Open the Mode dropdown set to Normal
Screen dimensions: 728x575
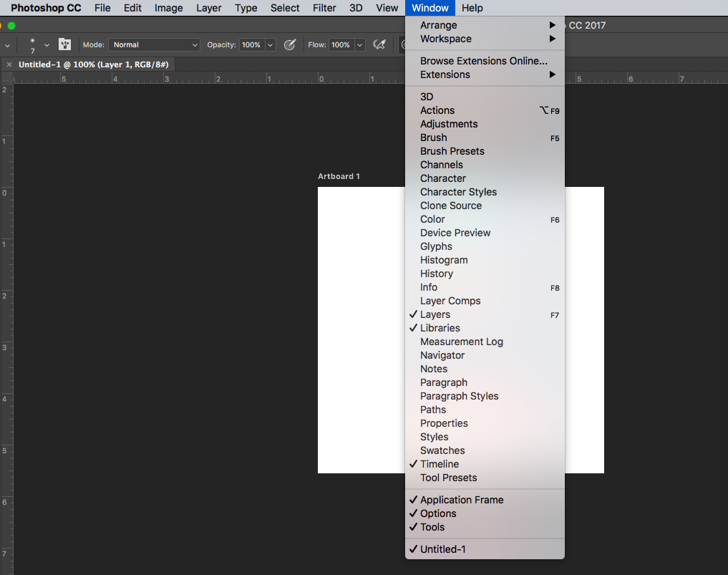(x=154, y=44)
